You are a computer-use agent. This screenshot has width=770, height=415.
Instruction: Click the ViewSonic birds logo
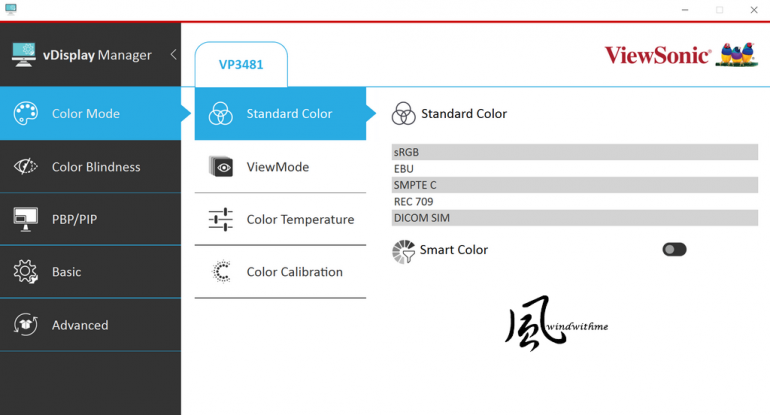tap(736, 54)
